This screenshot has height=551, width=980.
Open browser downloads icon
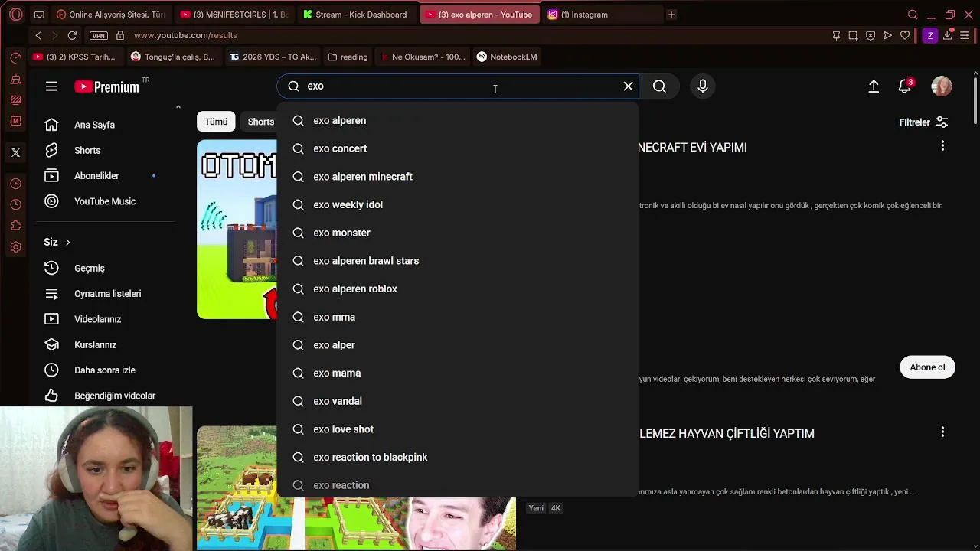click(x=947, y=35)
